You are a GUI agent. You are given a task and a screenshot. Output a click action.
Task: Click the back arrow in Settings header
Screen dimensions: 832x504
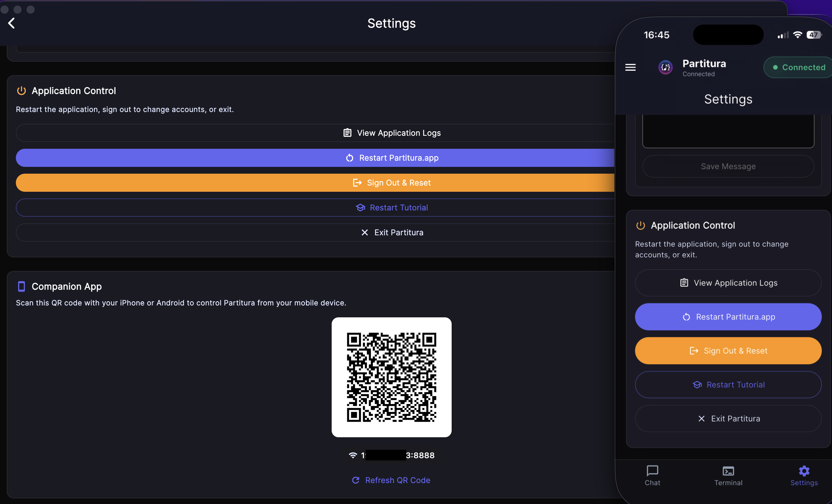(x=12, y=23)
